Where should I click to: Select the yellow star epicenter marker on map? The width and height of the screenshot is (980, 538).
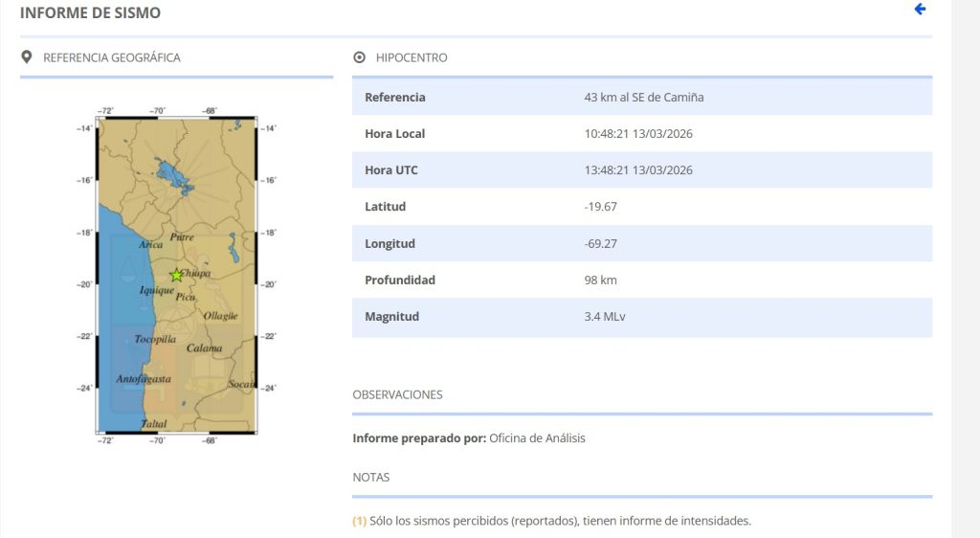(x=176, y=276)
